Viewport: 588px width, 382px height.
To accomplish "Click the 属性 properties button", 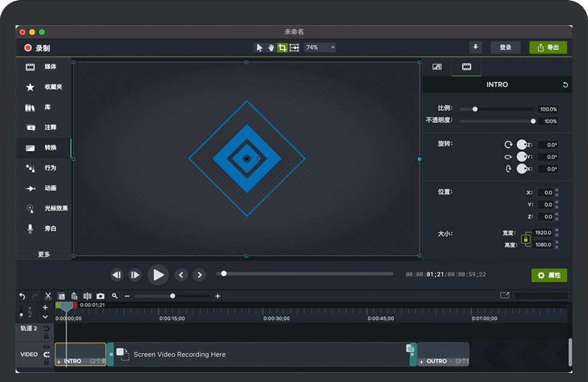I will pos(549,275).
